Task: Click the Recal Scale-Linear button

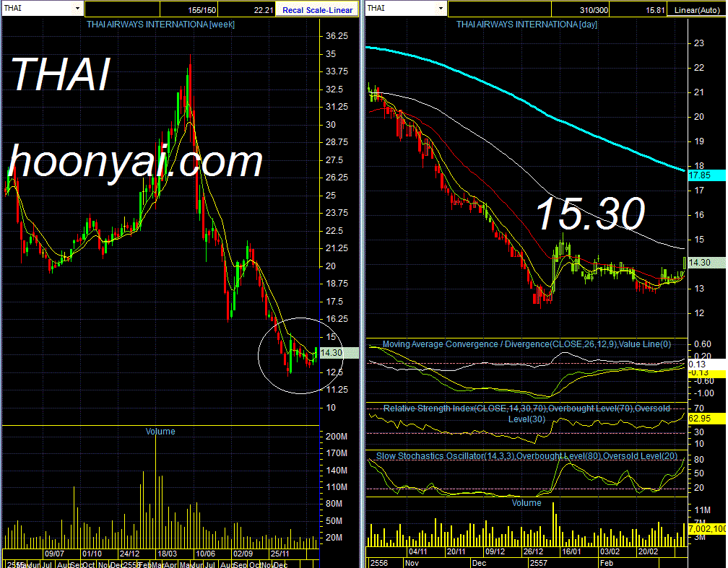Action: [x=317, y=10]
